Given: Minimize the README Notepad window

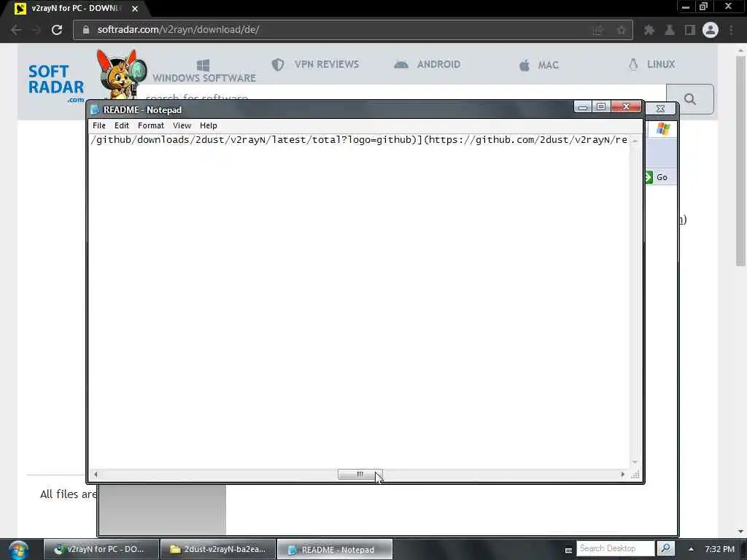Looking at the screenshot, I should point(582,107).
